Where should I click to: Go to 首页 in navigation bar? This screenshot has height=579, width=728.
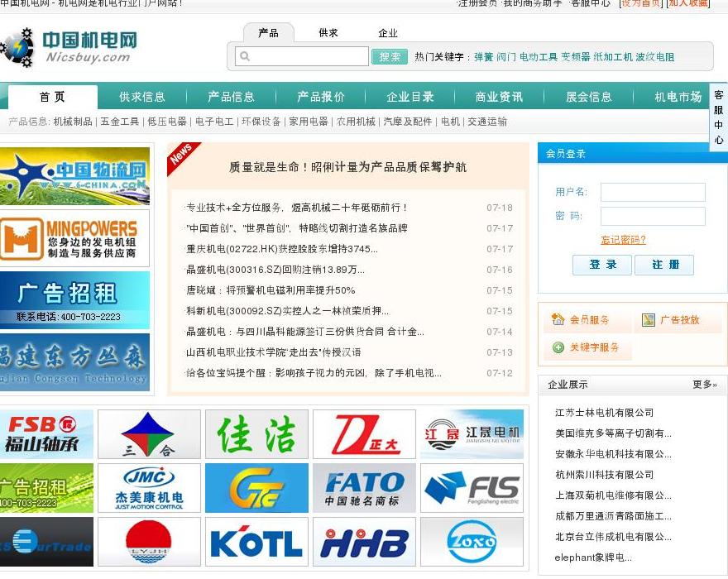point(52,97)
